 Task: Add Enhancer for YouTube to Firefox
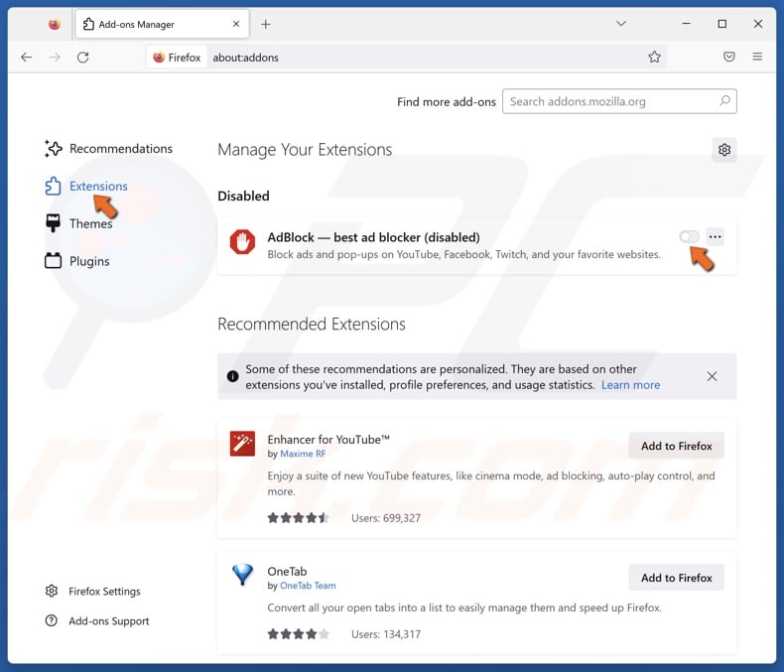(676, 446)
